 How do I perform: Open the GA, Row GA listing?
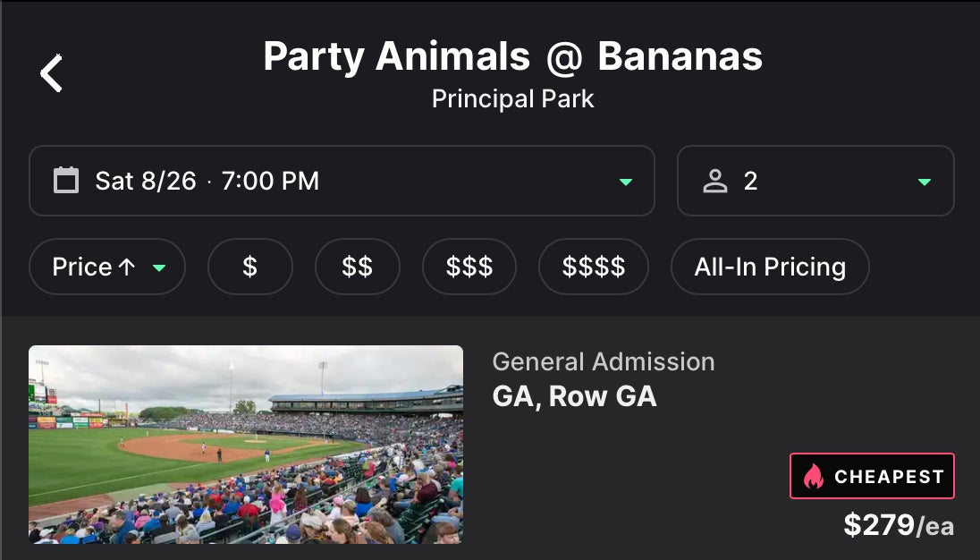click(x=574, y=396)
